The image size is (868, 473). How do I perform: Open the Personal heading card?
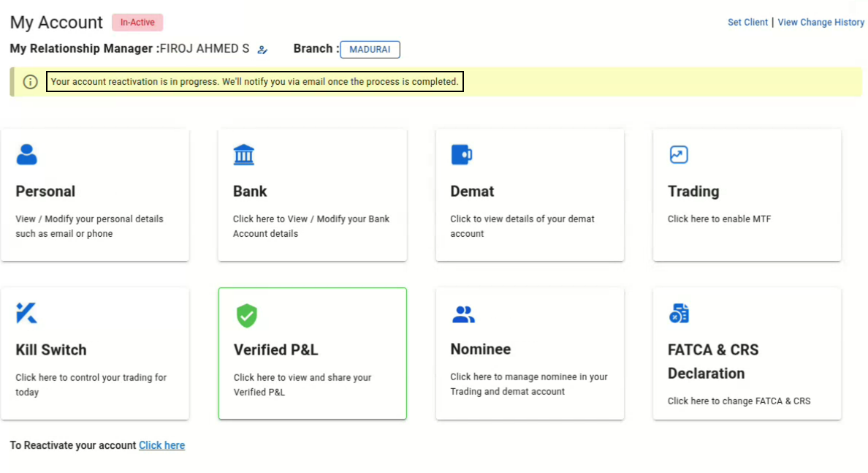click(45, 192)
